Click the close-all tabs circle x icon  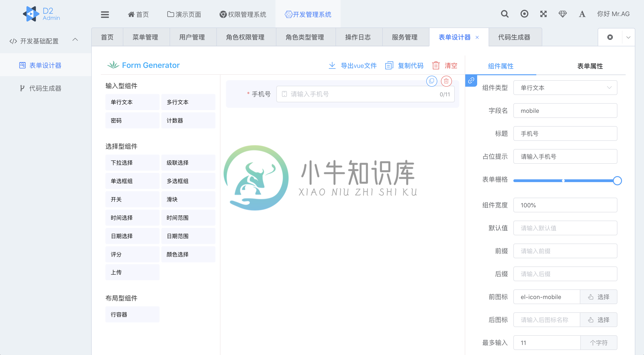pos(610,37)
